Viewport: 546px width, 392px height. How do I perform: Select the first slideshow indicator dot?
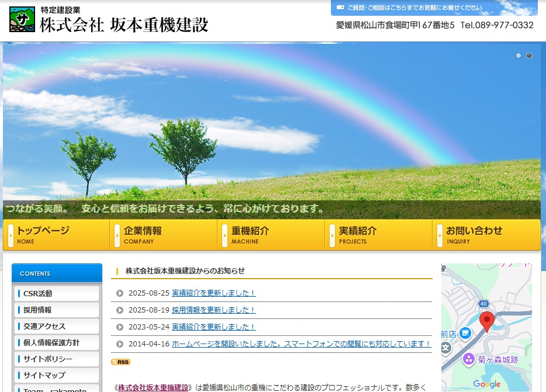(x=518, y=55)
